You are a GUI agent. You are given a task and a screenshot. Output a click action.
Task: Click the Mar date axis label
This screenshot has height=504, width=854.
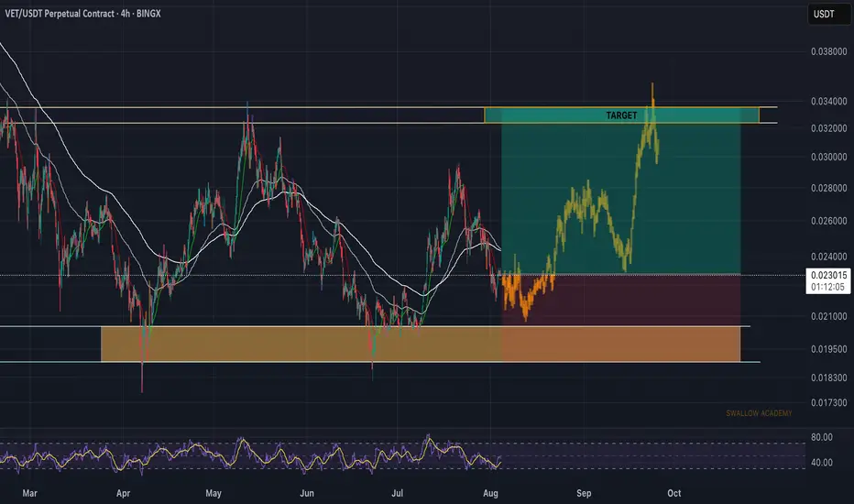tap(30, 493)
